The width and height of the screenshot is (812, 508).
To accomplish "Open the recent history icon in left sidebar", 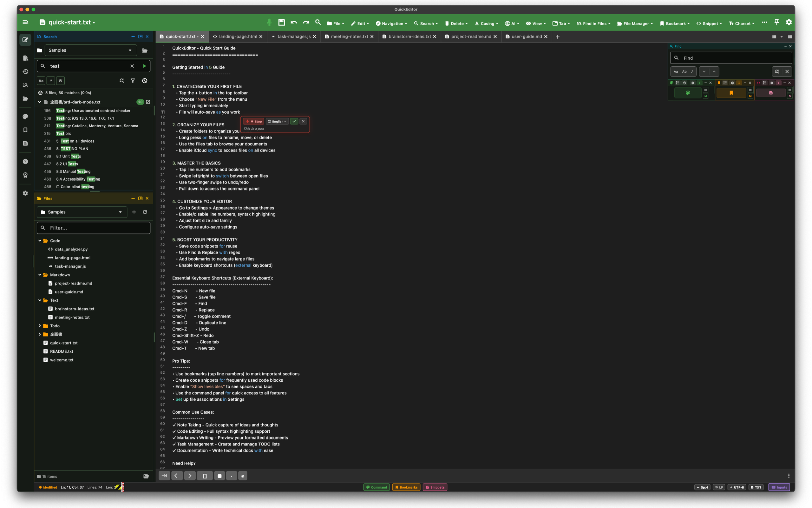I will (x=25, y=71).
